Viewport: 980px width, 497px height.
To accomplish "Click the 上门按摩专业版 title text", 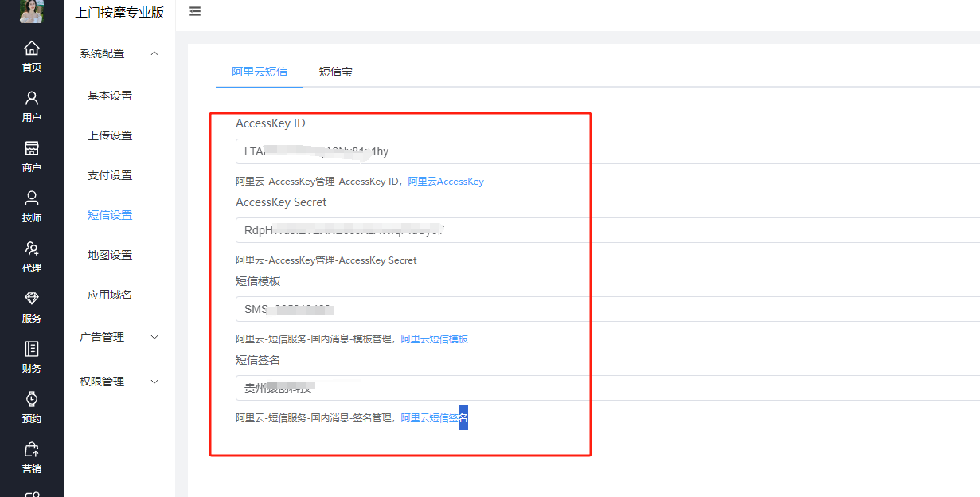I will tap(119, 13).
